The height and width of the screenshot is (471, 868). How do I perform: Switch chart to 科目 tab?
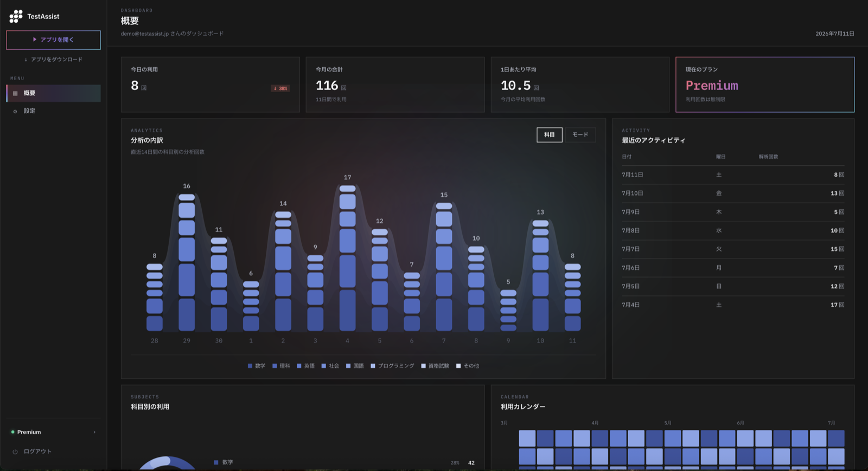click(x=550, y=134)
